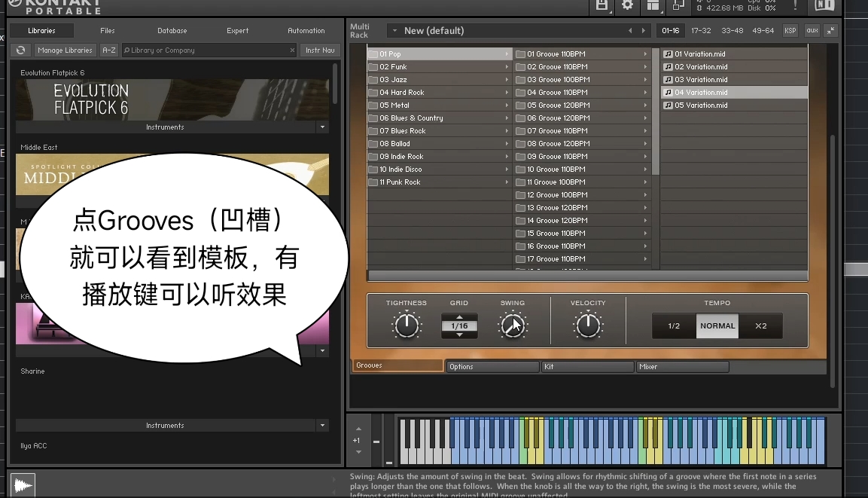Viewport: 868px width, 498px height.
Task: Select the 05 Variation.mid file
Action: click(x=734, y=105)
